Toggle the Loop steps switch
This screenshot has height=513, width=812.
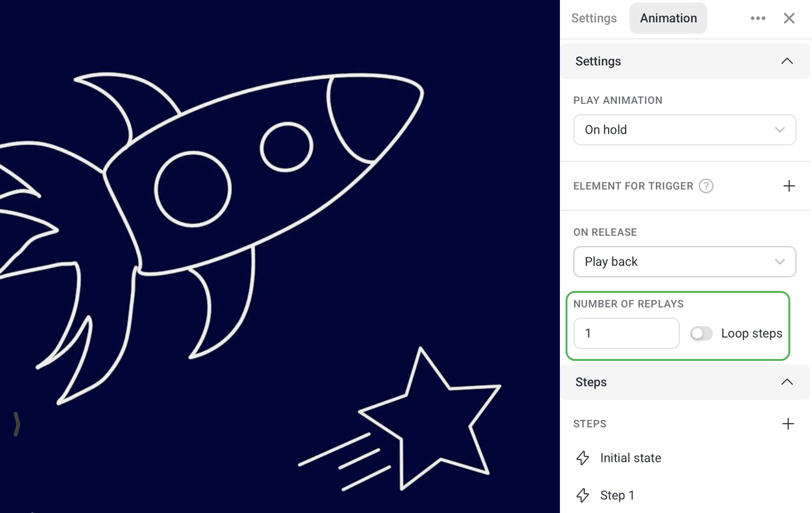701,333
